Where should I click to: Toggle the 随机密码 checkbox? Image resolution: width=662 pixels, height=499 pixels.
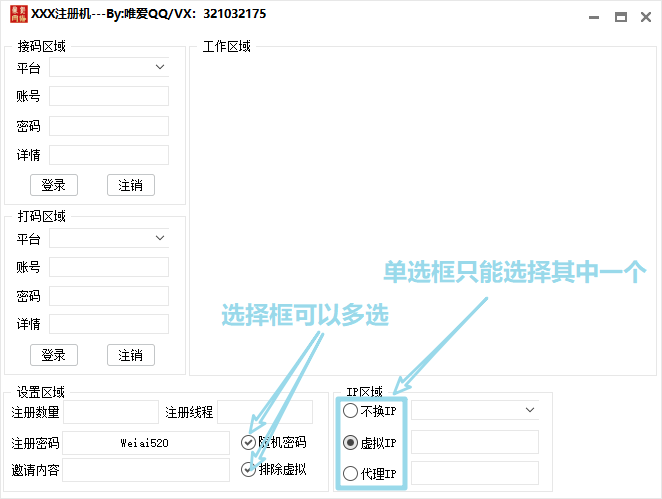click(x=248, y=442)
